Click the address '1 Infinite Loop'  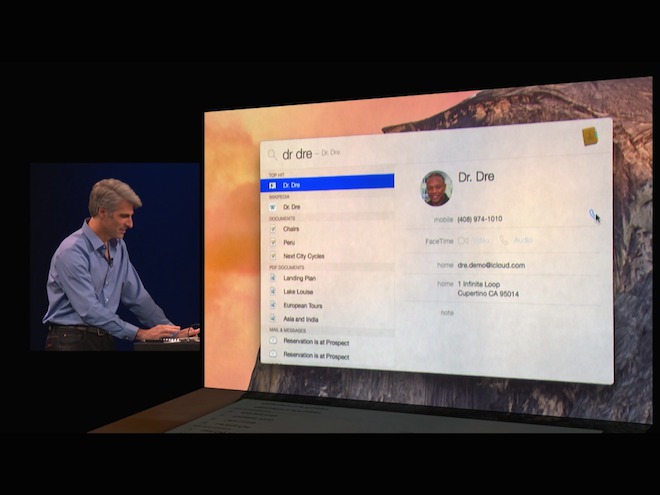[x=479, y=284]
